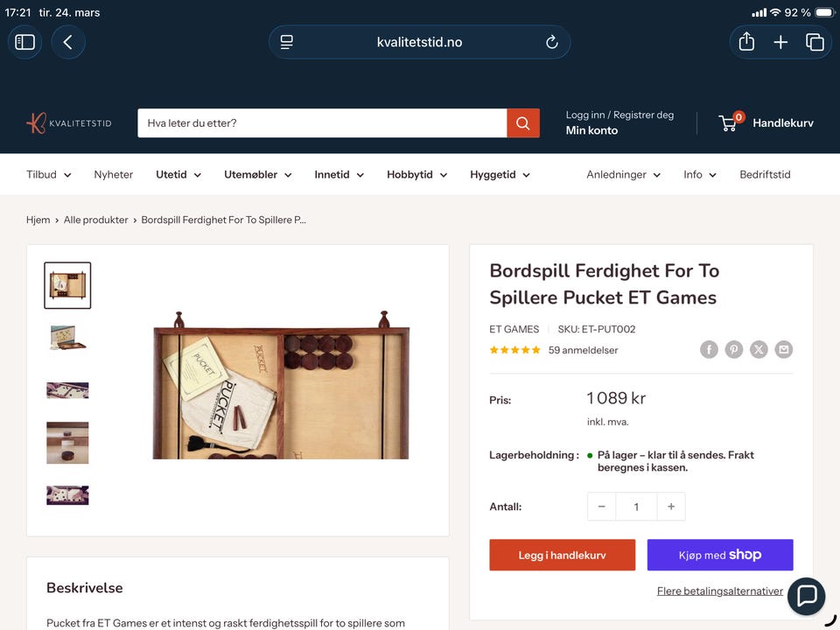Show all open tabs overview icon
The image size is (840, 630).
click(x=815, y=42)
